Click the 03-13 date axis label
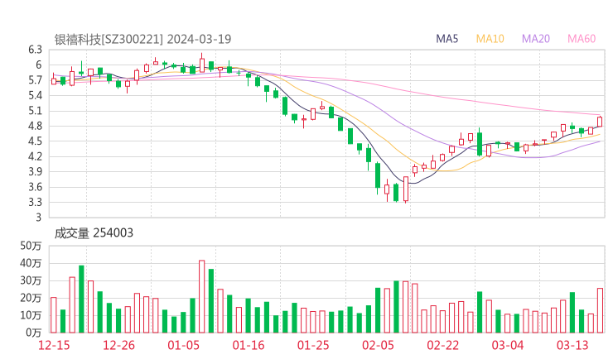This screenshot has height=364, width=613. [572, 345]
